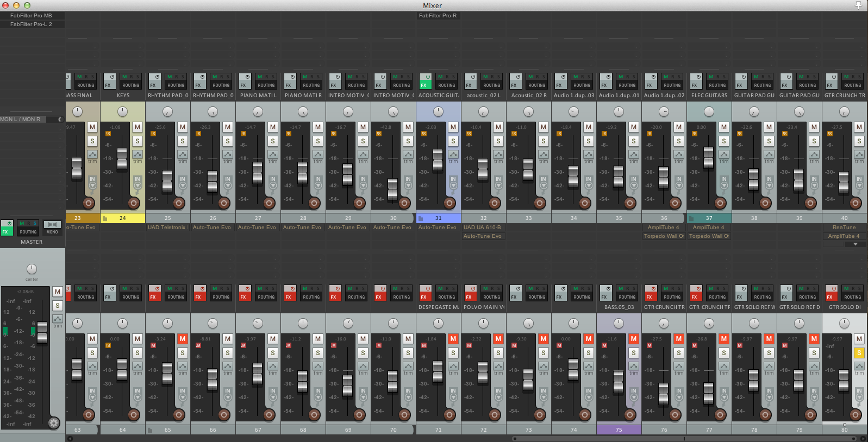Open ROUTING for KEYS track 24

coord(131,85)
